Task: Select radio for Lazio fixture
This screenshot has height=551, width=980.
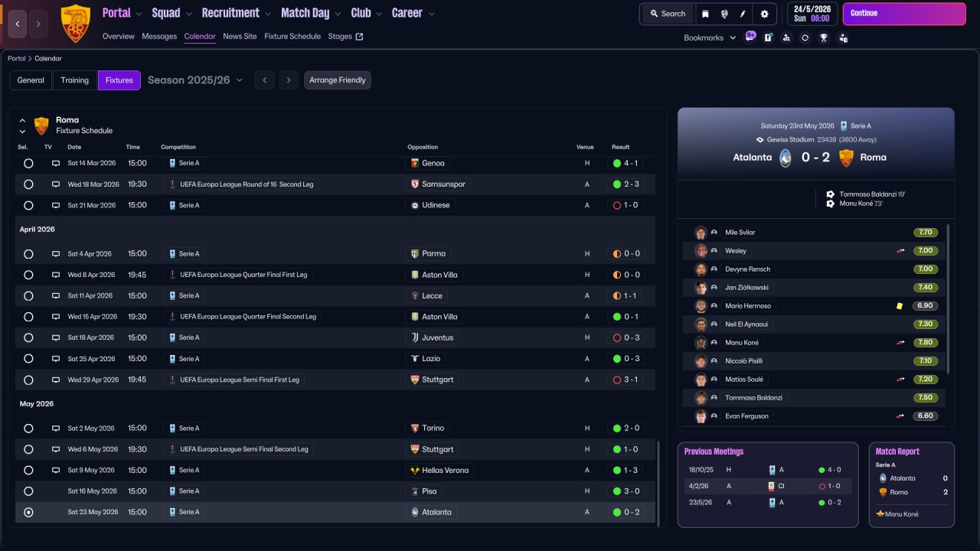Action: [x=28, y=359]
